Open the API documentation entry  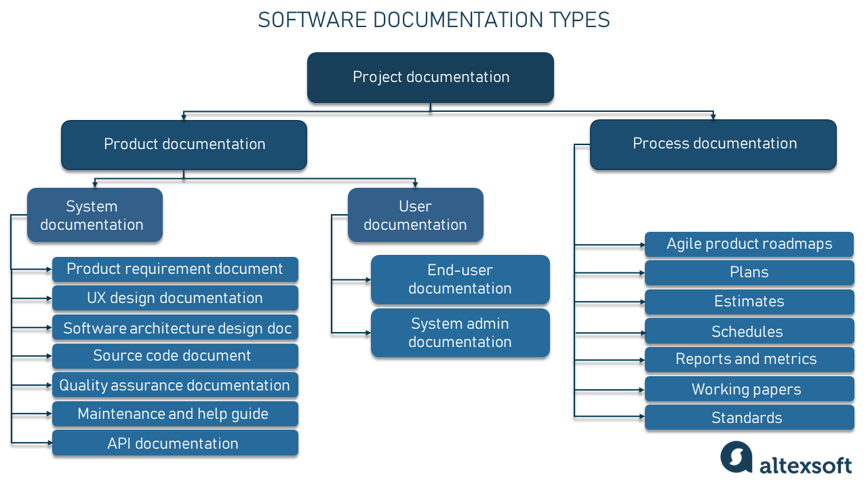click(174, 443)
